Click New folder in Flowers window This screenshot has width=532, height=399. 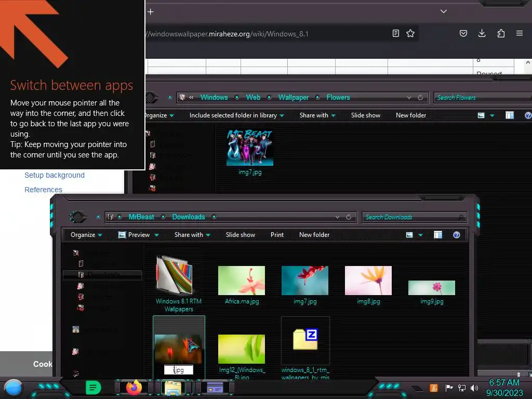pyautogui.click(x=411, y=115)
